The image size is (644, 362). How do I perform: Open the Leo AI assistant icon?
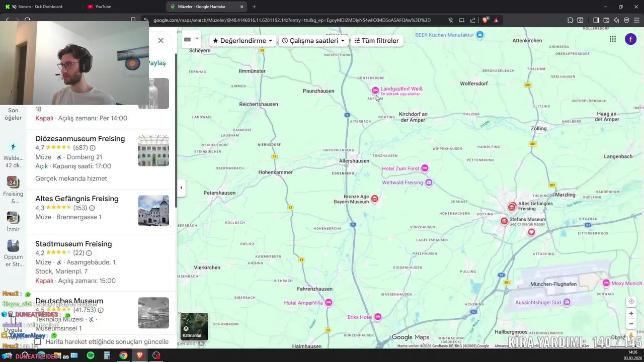pyautogui.click(x=616, y=20)
